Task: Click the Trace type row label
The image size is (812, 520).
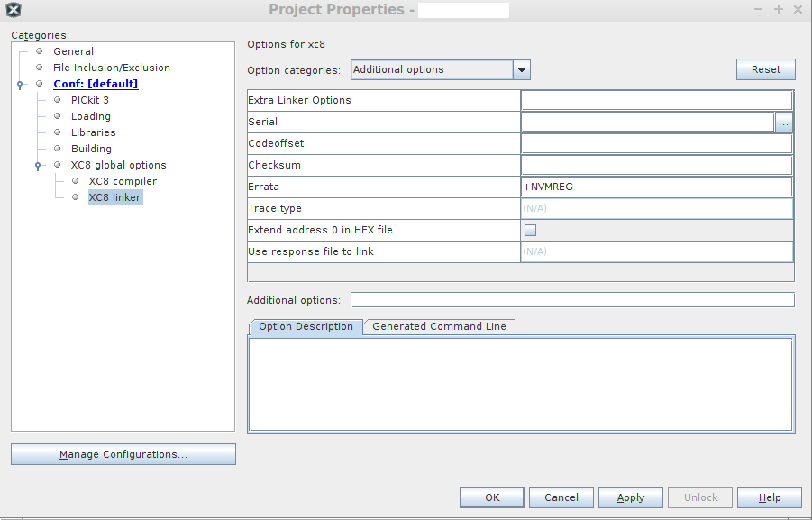Action: pyautogui.click(x=275, y=208)
